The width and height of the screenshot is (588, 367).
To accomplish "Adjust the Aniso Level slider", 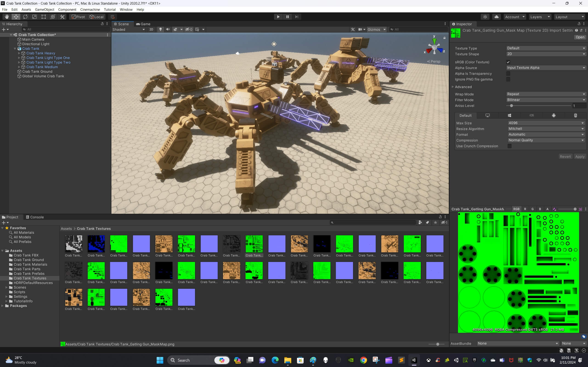I will click(x=512, y=106).
